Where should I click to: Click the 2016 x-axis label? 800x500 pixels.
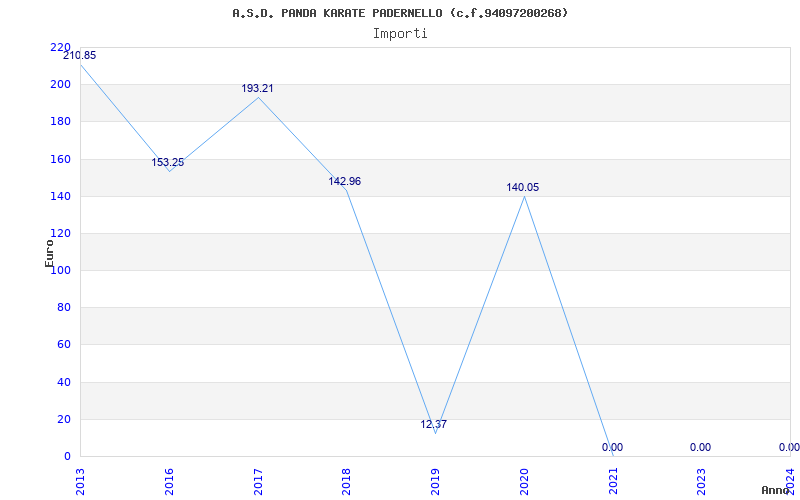pos(169,482)
